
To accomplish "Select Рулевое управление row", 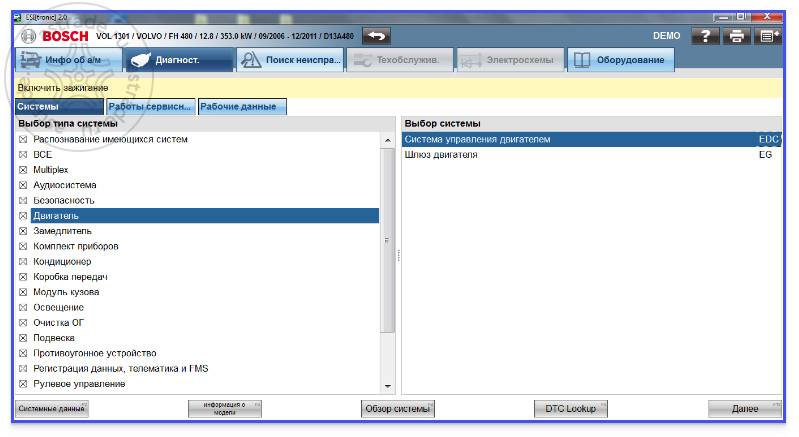I will [205, 384].
